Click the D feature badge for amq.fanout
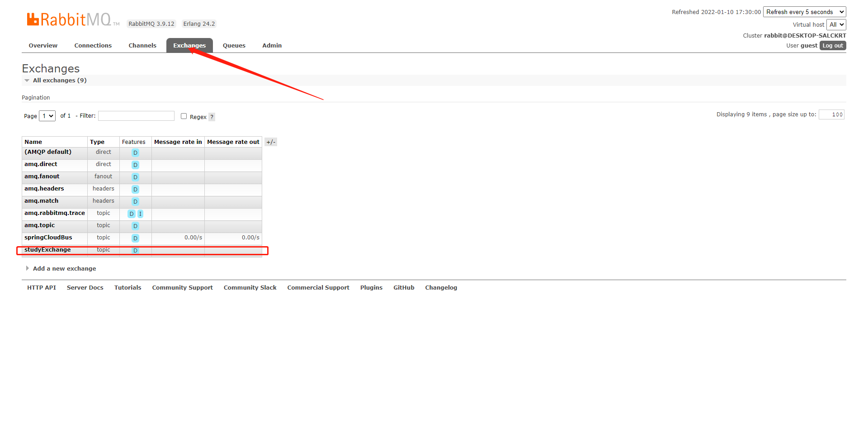868x424 pixels. (135, 177)
